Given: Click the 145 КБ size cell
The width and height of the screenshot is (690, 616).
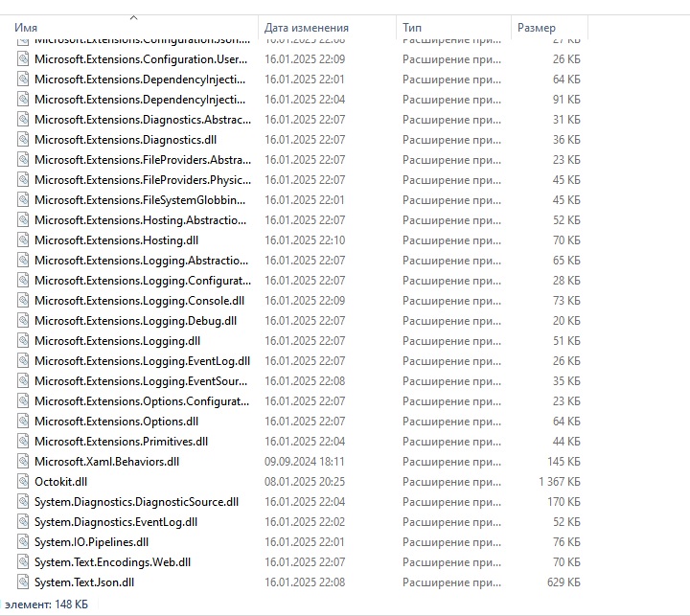Looking at the screenshot, I should [x=563, y=461].
